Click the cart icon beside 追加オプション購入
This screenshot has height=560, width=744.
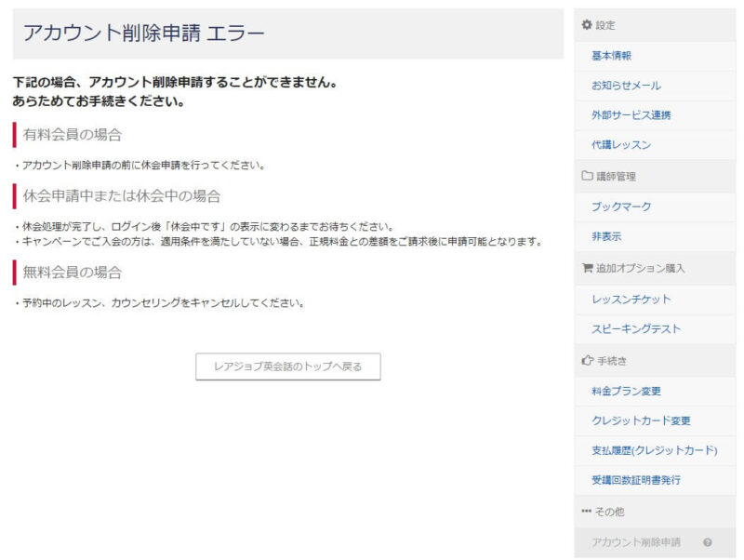pyautogui.click(x=587, y=268)
